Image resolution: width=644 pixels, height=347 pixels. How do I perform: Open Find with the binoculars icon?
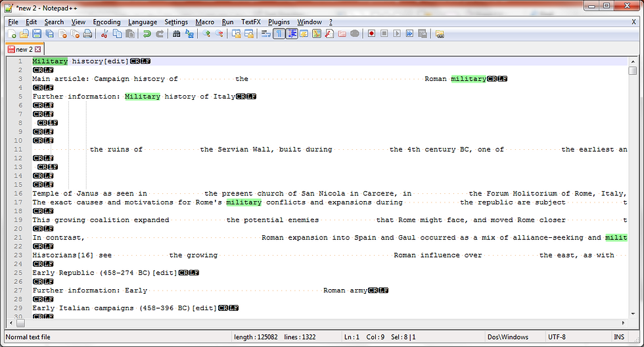coord(177,34)
